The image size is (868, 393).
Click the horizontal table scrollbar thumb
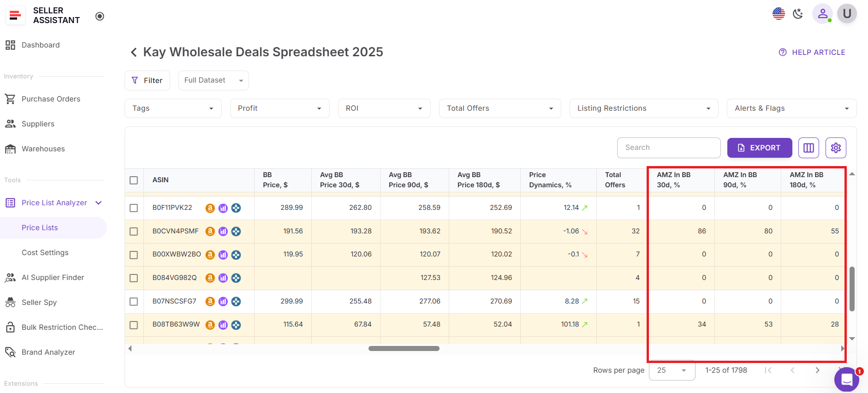pyautogui.click(x=404, y=349)
